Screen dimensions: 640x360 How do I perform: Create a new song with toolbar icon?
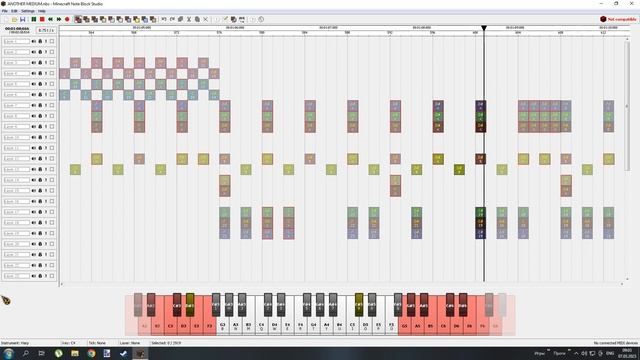tap(6, 19)
